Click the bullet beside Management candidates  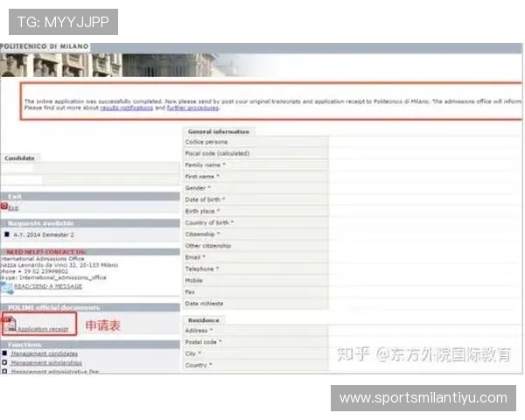(4, 353)
